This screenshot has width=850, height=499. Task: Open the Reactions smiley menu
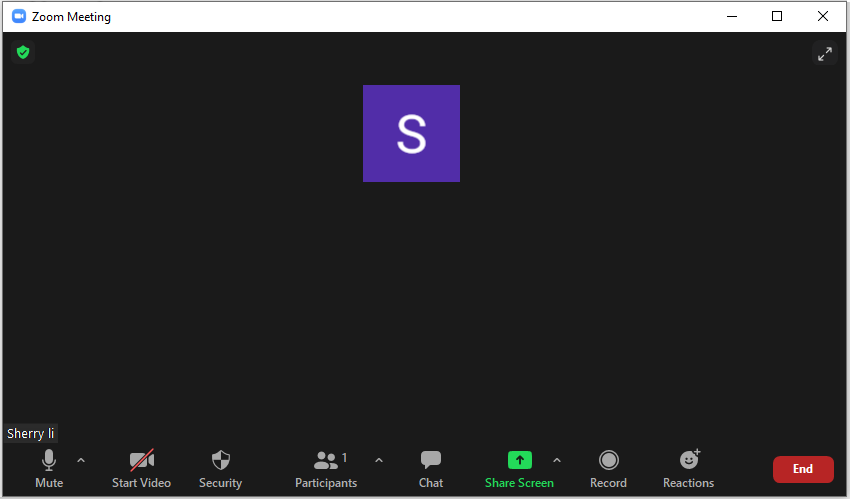click(688, 469)
